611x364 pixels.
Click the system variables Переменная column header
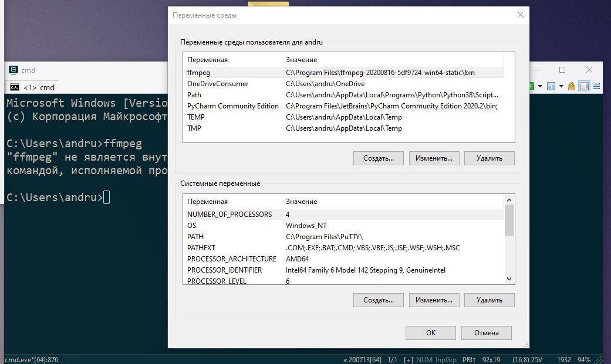click(232, 202)
